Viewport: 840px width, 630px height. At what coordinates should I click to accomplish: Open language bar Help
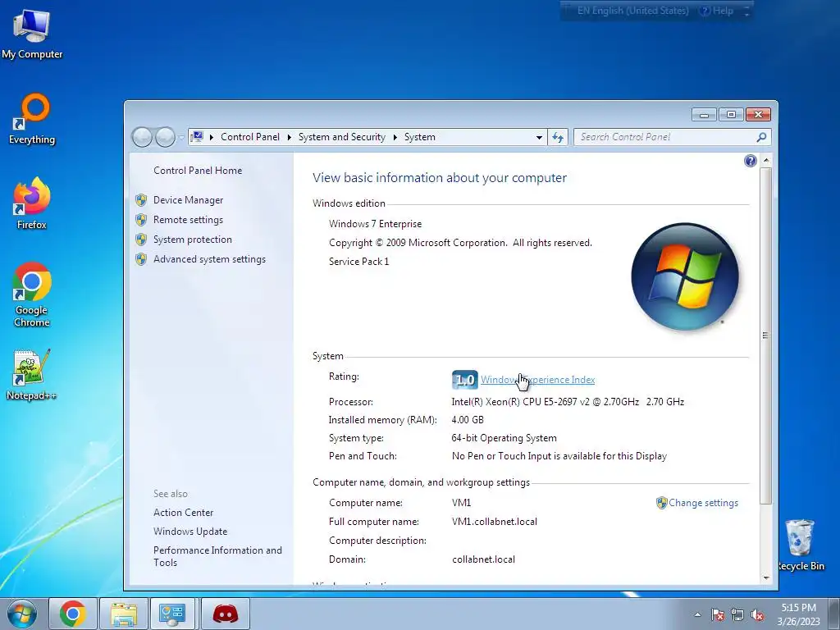[717, 11]
